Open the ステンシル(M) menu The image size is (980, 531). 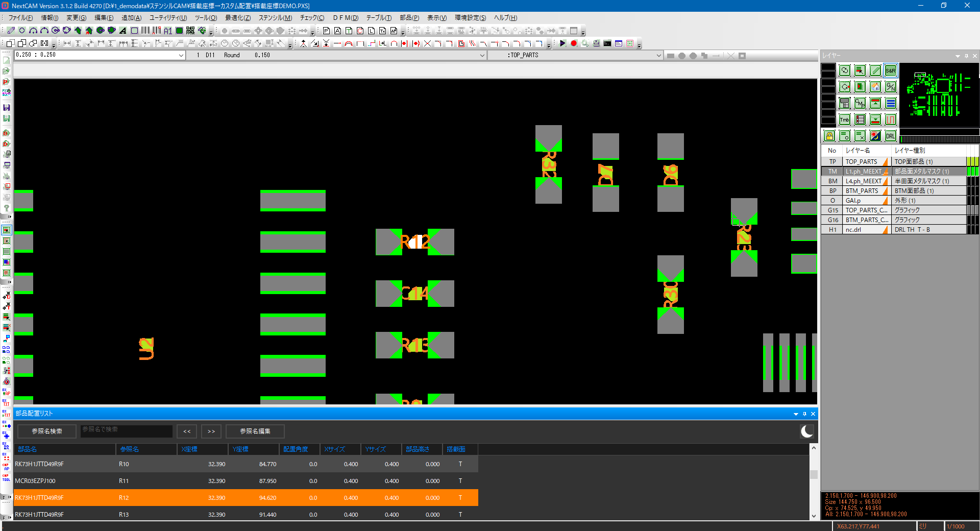point(275,18)
